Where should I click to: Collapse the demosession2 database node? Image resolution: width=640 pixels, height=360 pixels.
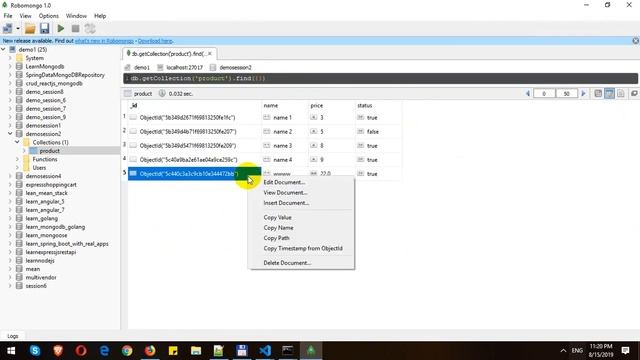pos(10,134)
